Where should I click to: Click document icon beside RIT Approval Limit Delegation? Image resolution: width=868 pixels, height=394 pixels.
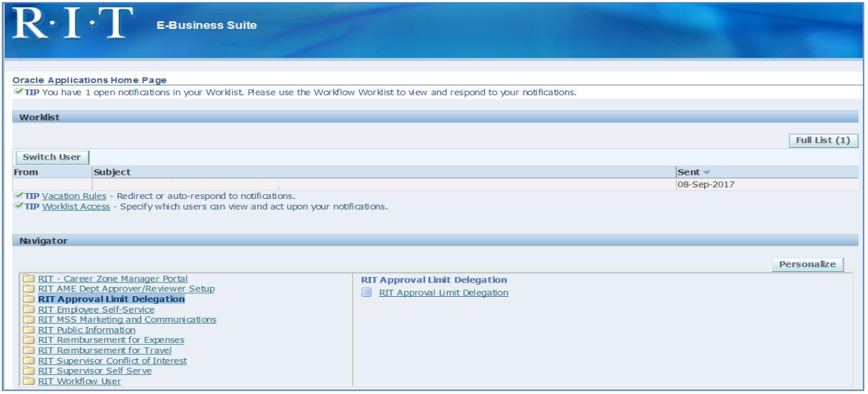[367, 293]
